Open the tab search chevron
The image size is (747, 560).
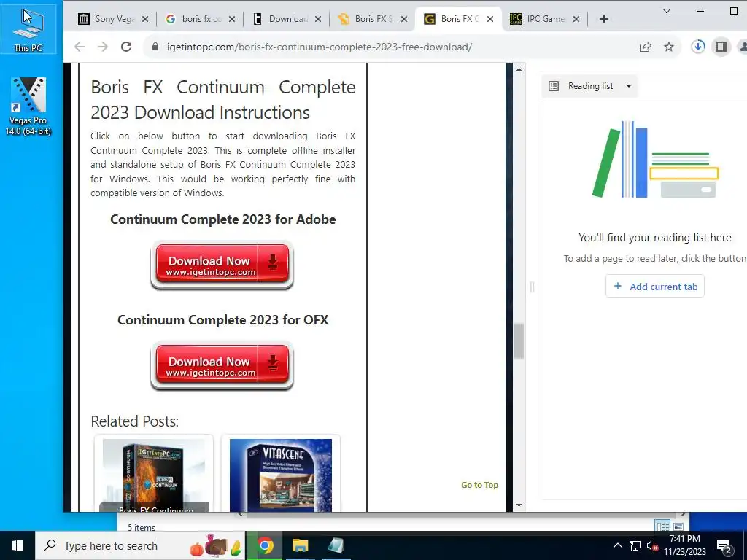pyautogui.click(x=667, y=11)
